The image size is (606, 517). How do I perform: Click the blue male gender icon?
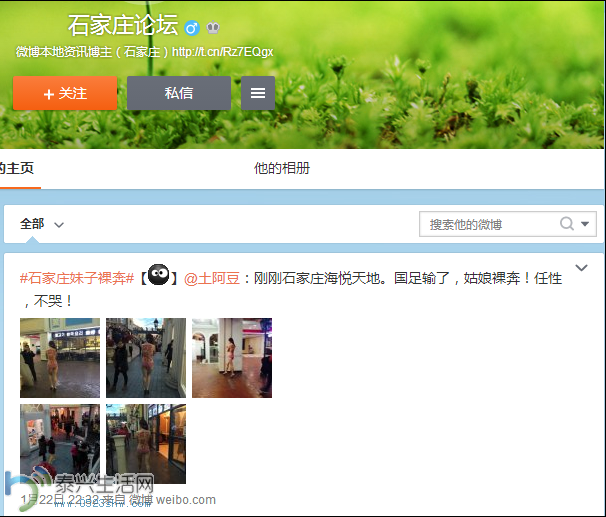pyautogui.click(x=192, y=28)
